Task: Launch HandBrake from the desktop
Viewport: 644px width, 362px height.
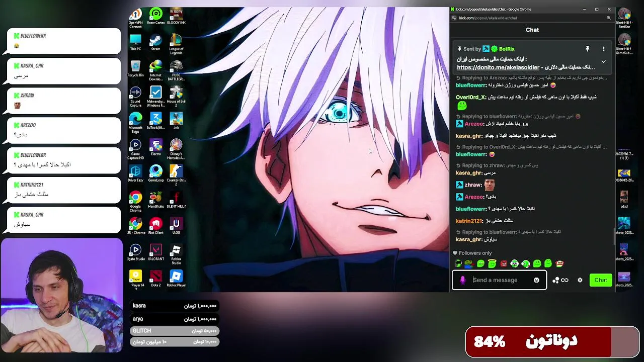Action: (156, 200)
